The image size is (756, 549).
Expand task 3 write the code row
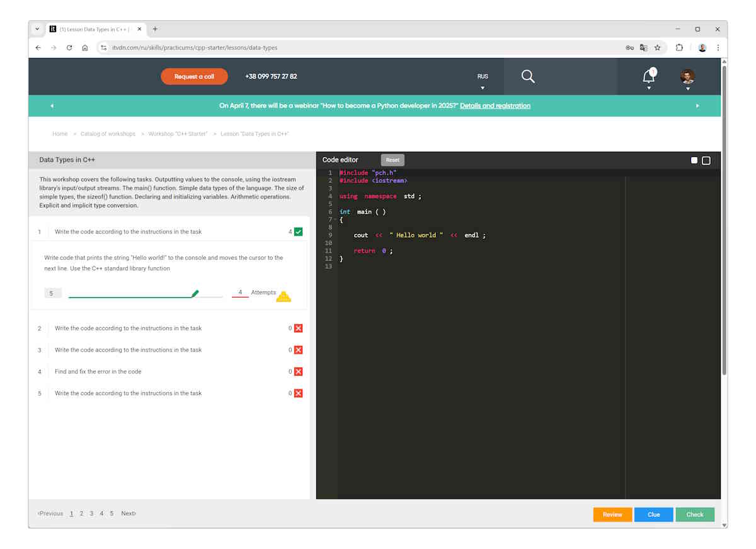(x=169, y=350)
